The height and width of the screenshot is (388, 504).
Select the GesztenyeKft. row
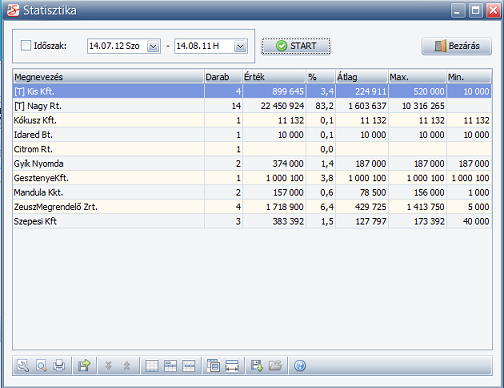(x=252, y=178)
